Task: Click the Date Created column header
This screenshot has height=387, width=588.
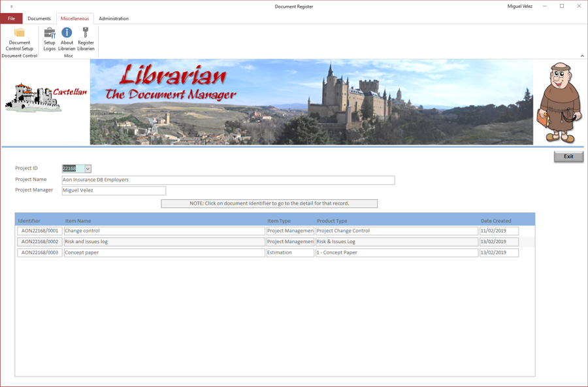Action: point(496,221)
